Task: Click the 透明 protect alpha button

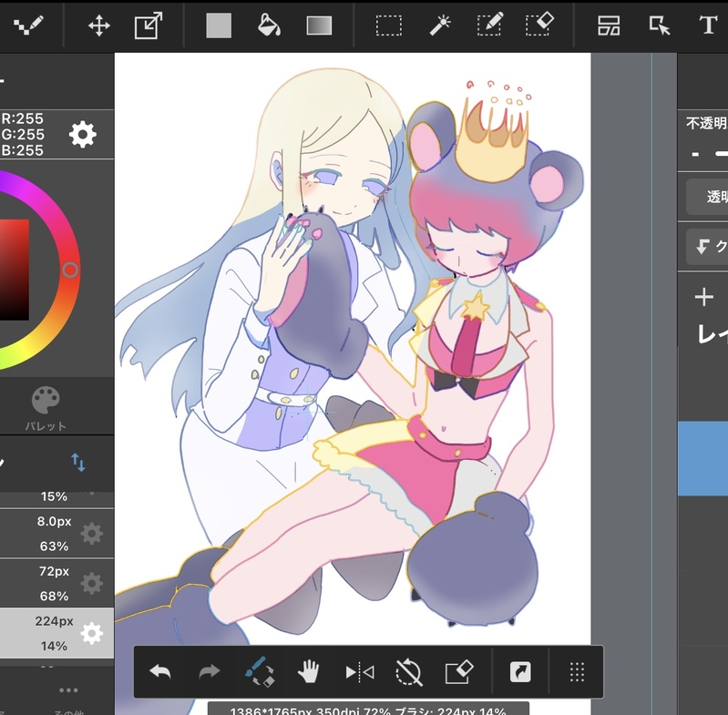Action: click(x=707, y=197)
